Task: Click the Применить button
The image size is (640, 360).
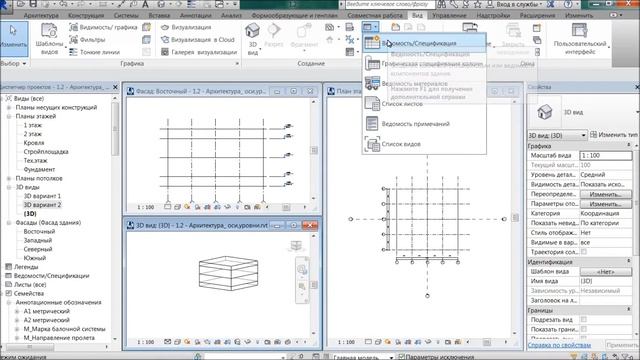Action: 622,345
